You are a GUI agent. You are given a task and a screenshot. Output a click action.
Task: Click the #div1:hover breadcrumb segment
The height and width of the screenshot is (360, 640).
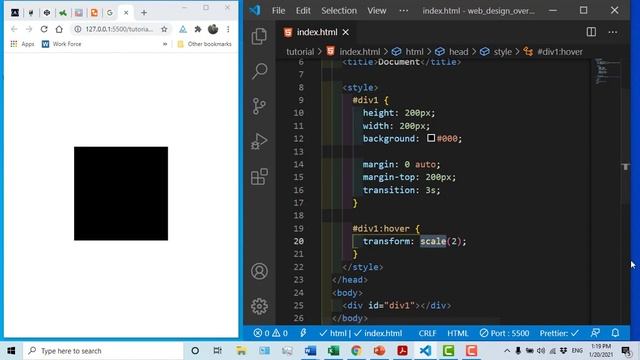point(560,52)
